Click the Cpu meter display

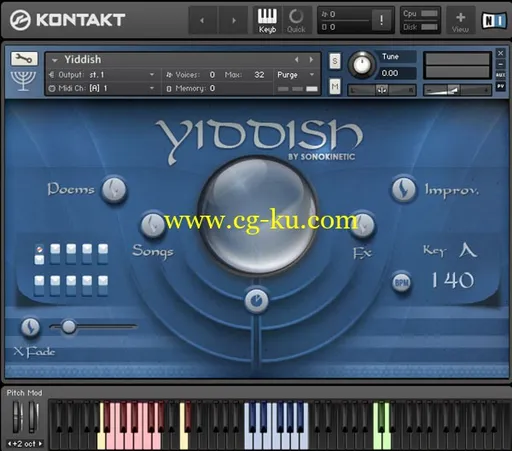420,13
